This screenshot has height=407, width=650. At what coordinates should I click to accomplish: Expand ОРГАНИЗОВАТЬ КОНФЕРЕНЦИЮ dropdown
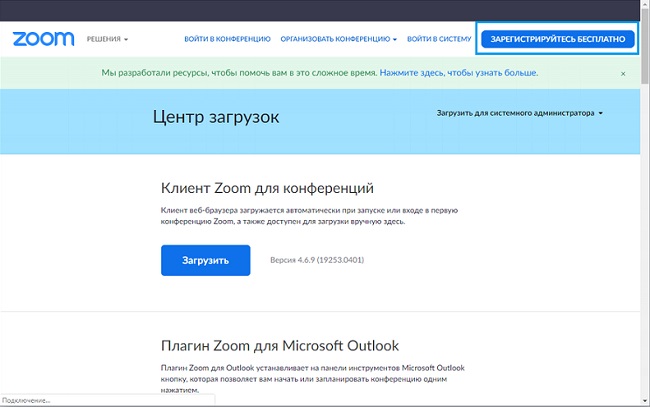tap(338, 39)
